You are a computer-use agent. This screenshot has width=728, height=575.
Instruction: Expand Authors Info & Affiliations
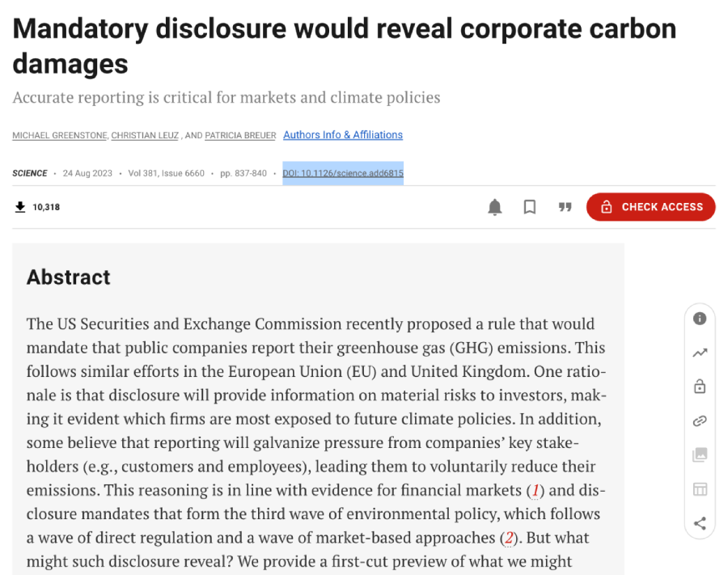click(343, 135)
